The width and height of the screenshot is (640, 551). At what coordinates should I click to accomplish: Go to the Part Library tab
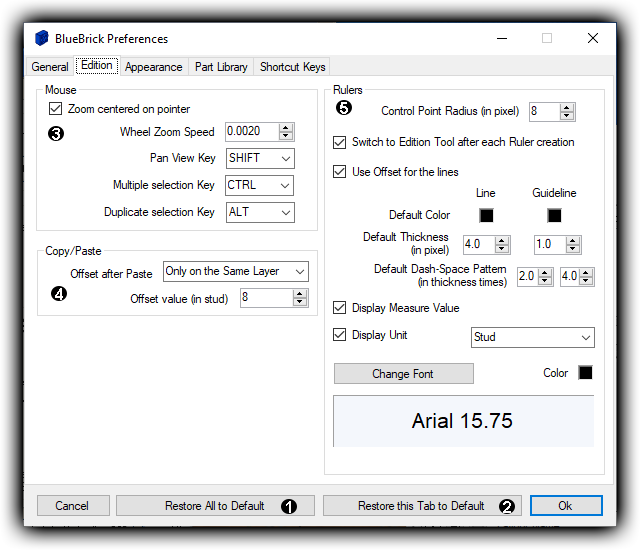click(x=221, y=67)
